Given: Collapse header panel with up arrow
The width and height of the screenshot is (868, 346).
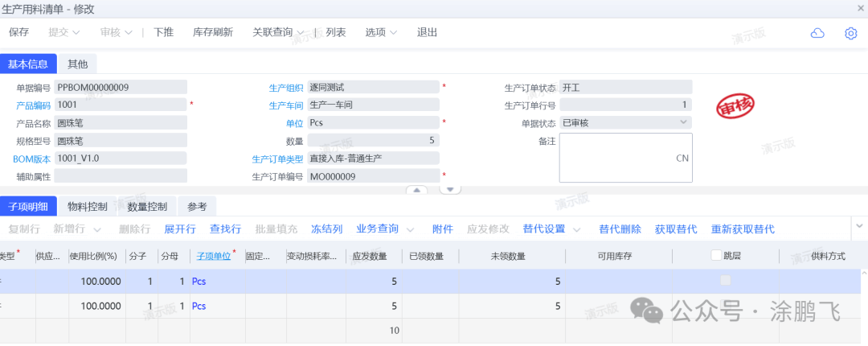Looking at the screenshot, I should click(416, 190).
